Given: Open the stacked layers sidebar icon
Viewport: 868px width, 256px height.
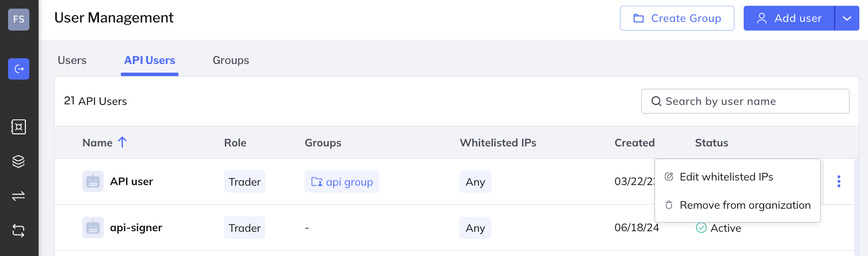Looking at the screenshot, I should click(18, 161).
